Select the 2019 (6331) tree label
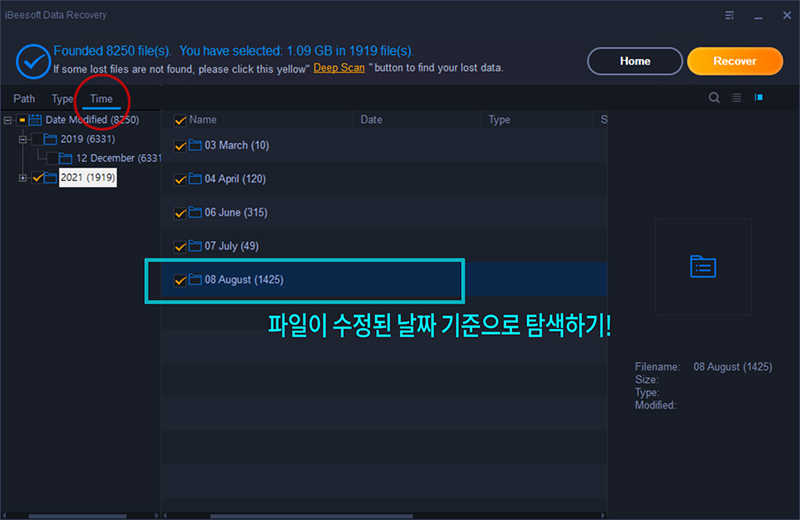 click(x=88, y=139)
